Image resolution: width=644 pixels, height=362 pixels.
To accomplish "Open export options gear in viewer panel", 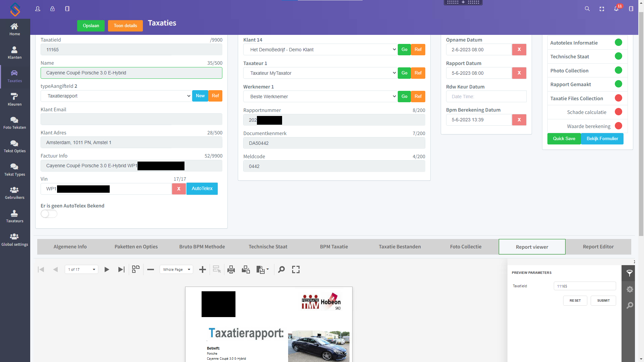I will point(630,289).
